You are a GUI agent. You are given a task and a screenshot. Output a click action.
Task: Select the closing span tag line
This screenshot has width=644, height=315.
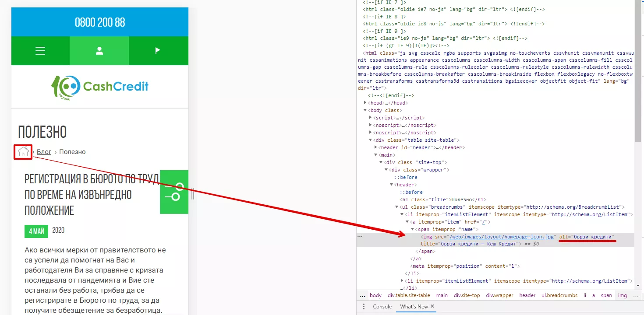point(425,252)
